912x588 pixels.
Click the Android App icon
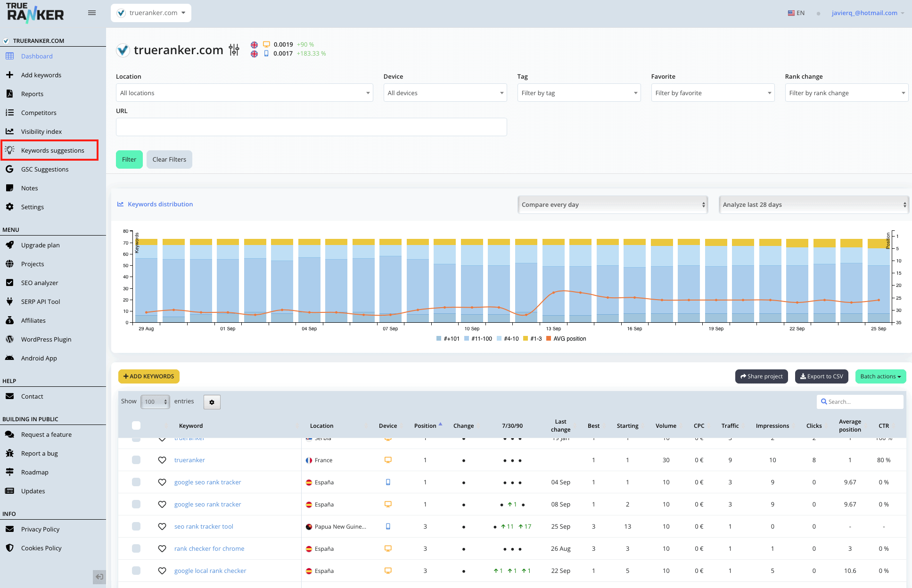[9, 358]
